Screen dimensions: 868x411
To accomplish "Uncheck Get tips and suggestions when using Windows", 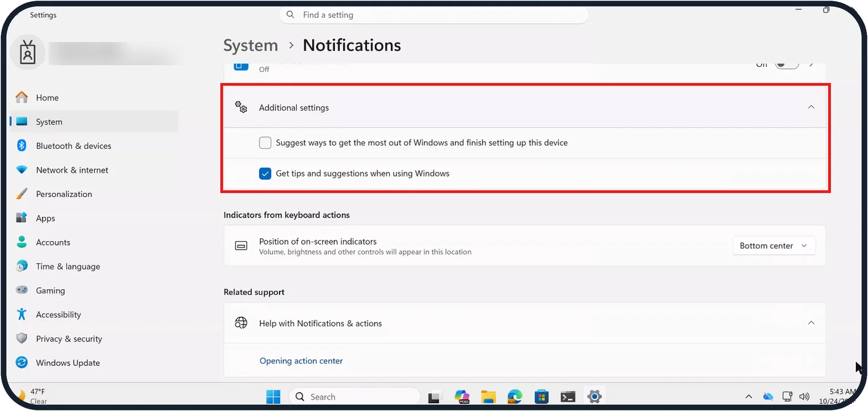I will tap(265, 174).
